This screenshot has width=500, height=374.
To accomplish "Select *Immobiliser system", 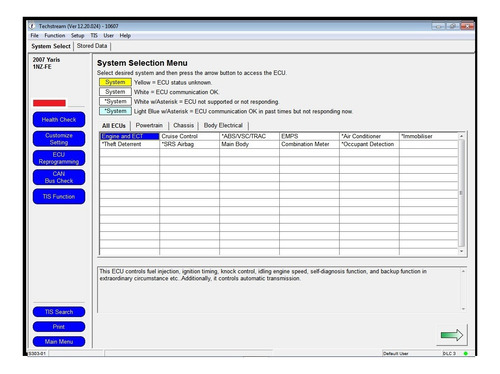I will 429,136.
